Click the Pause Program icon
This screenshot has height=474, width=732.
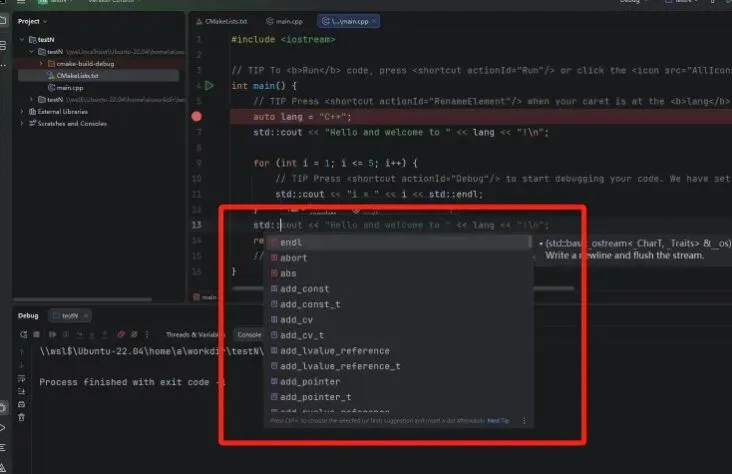point(66,334)
